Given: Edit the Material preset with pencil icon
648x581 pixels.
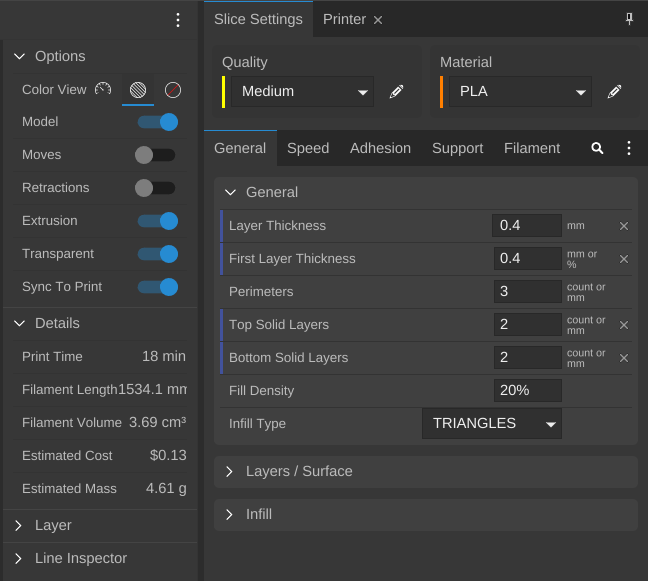Looking at the screenshot, I should (614, 91).
